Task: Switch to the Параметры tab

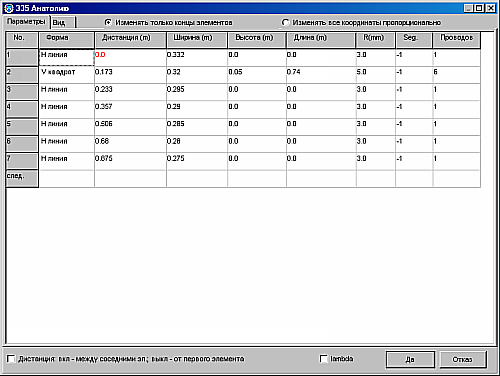Action: click(26, 22)
